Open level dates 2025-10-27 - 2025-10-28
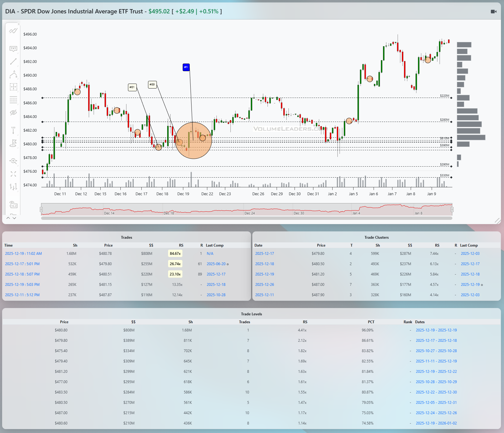The height and width of the screenshot is (433, 504). click(436, 351)
